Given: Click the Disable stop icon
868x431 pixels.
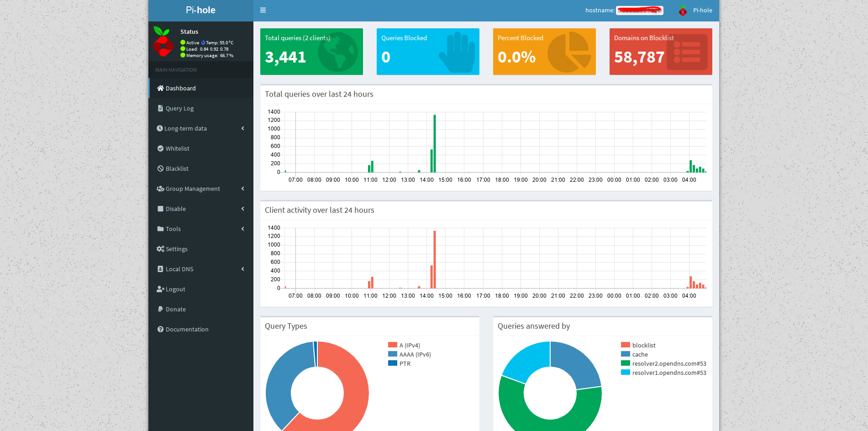Looking at the screenshot, I should tap(160, 209).
